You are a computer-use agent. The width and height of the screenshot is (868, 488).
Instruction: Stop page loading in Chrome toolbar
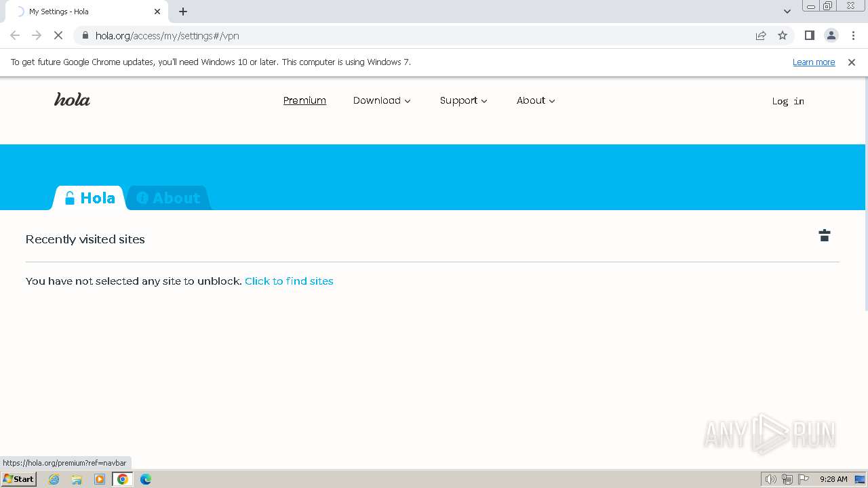[x=58, y=35]
